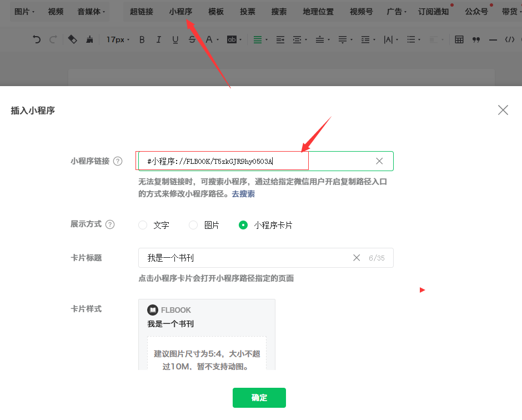Click the undo arrow icon
Viewport: 522px width, 420px height.
[x=37, y=39]
